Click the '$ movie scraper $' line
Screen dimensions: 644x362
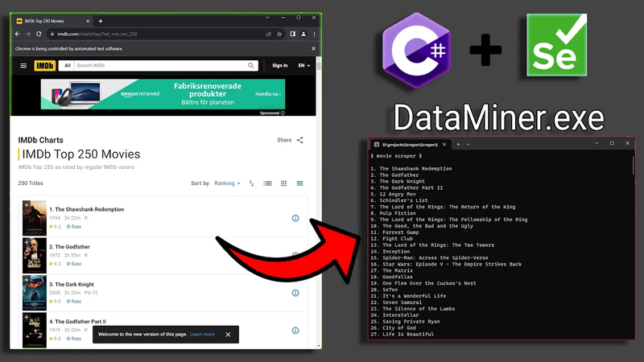(x=396, y=156)
